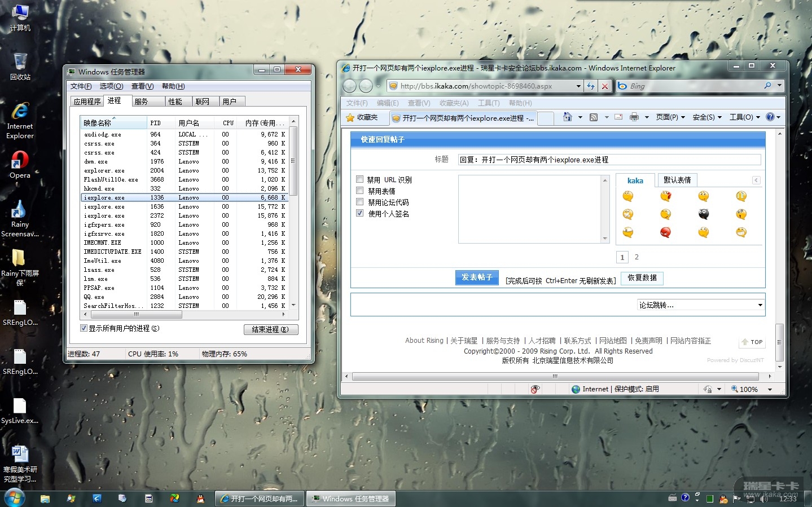This screenshot has height=507, width=812.
Task: Expand the forum jump dropdown
Action: coord(760,305)
